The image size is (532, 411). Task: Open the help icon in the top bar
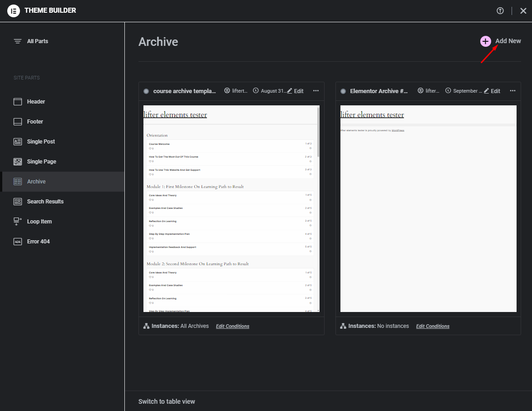click(500, 10)
